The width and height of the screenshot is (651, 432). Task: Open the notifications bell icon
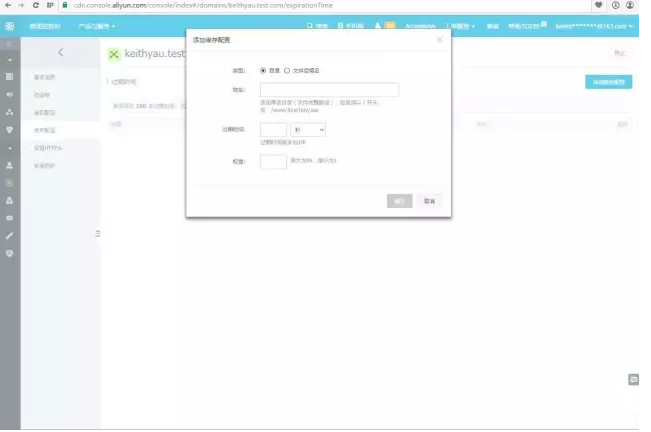click(377, 26)
